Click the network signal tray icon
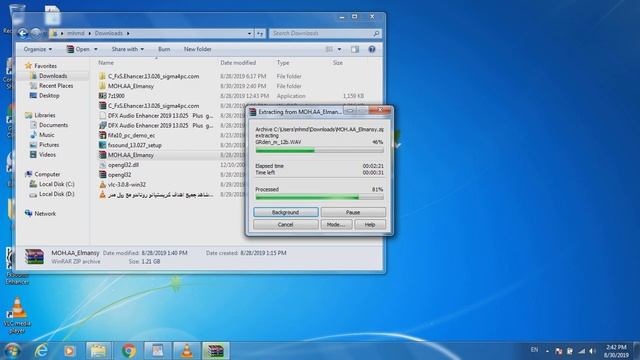The width and height of the screenshot is (640, 360). [582, 351]
